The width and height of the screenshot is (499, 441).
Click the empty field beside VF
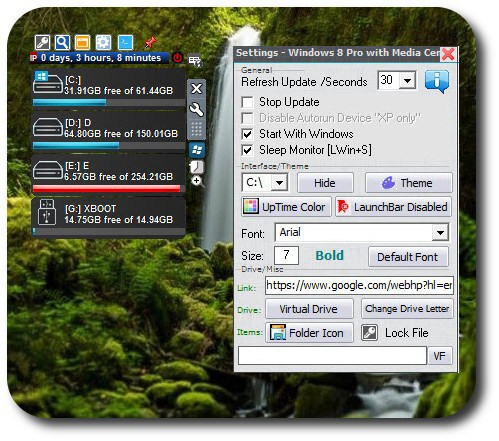332,356
